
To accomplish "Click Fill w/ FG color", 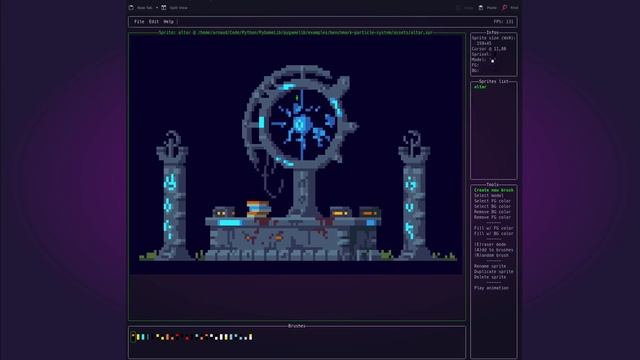I will [x=493, y=228].
